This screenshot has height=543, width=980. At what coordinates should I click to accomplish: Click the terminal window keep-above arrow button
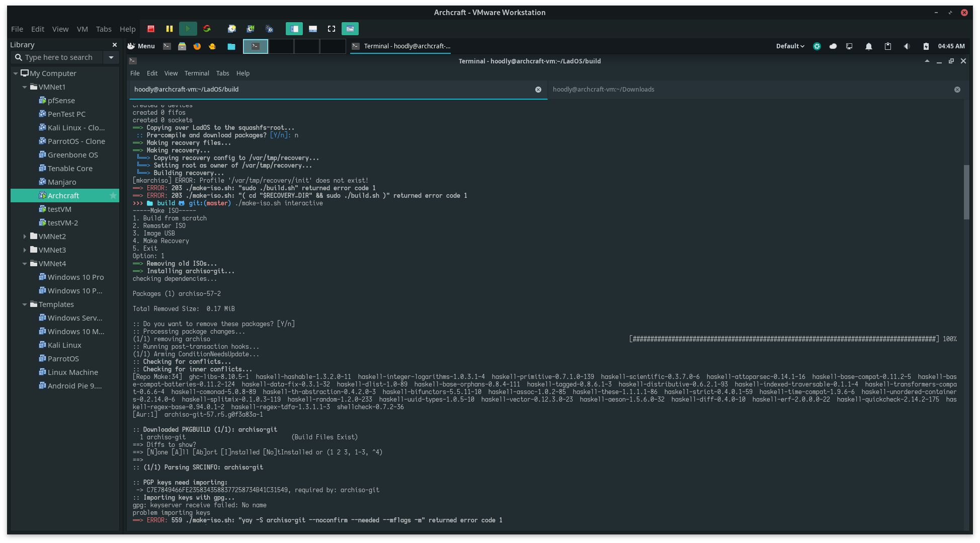927,61
